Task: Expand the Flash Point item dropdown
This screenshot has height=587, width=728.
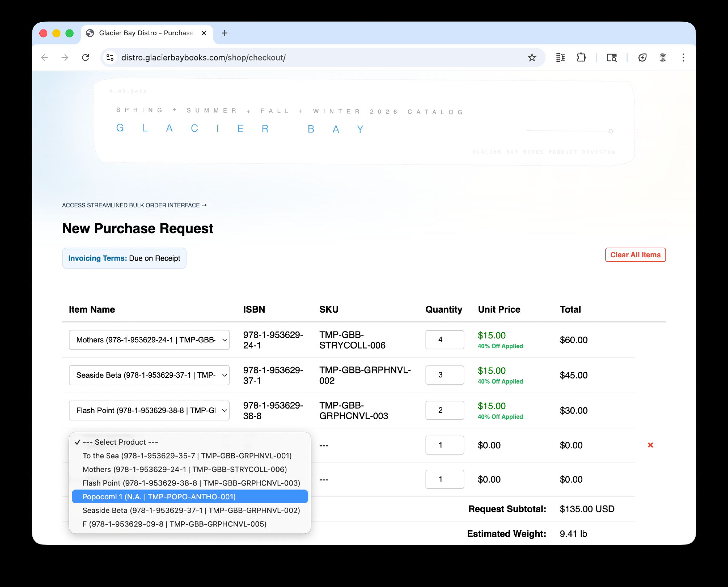Action: 149,410
